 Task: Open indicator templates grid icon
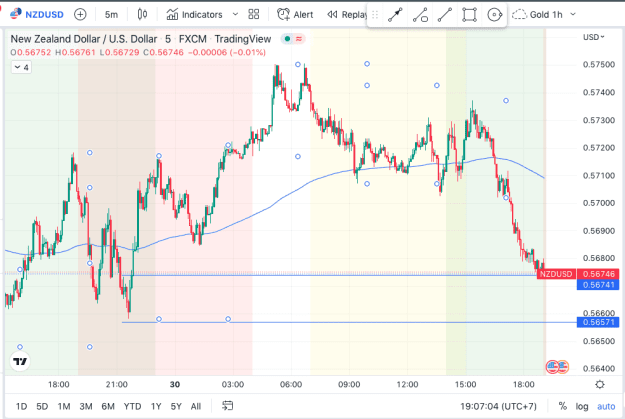click(254, 15)
